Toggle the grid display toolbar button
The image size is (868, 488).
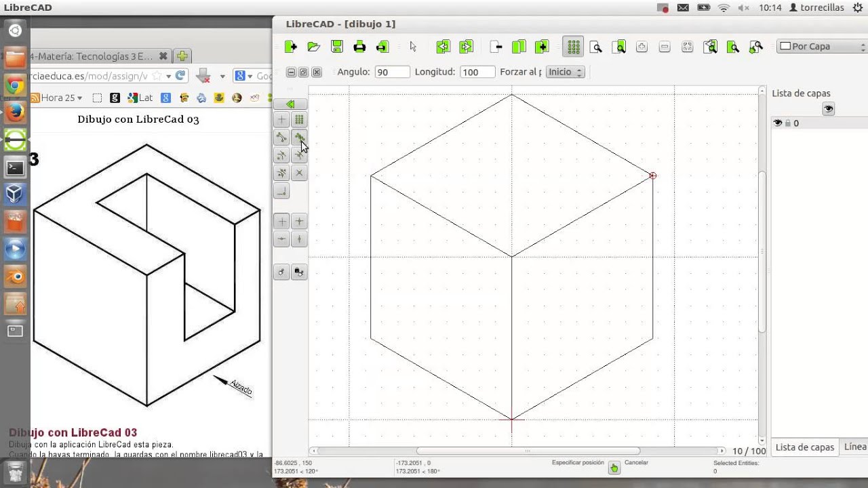point(574,47)
